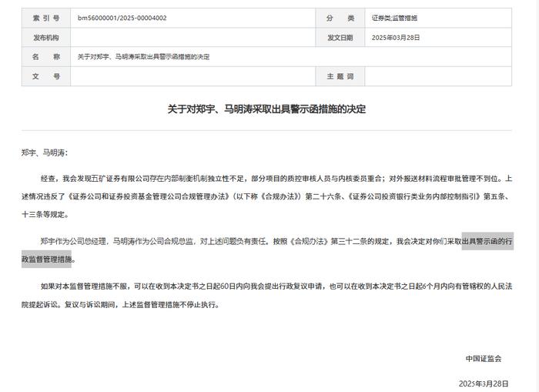
Task: Click the line 院提起诉讼。复议与诉讼期间
Action: click(120, 305)
